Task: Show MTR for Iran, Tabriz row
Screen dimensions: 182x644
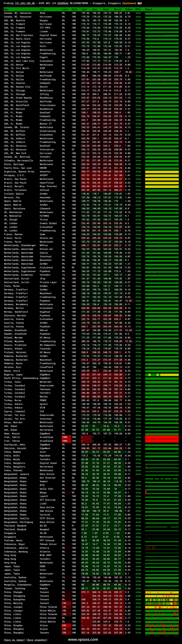Action: [x=138, y=437]
